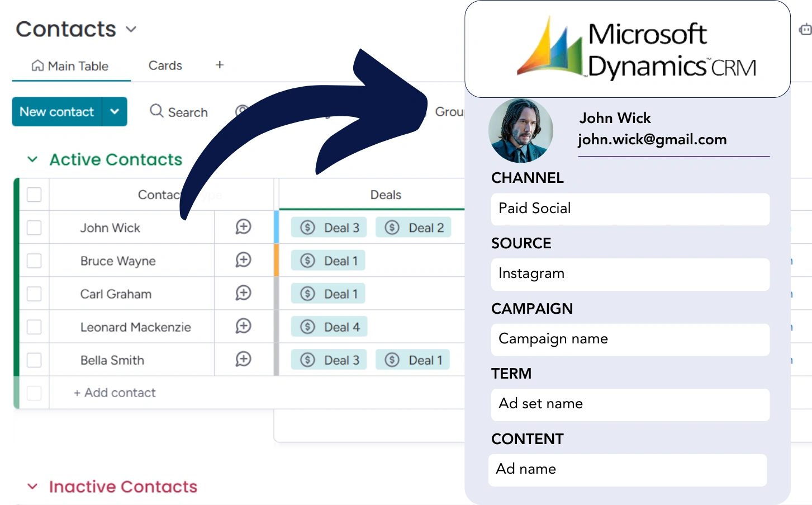
Task: Click John Wick profile photo
Action: pyautogui.click(x=520, y=130)
